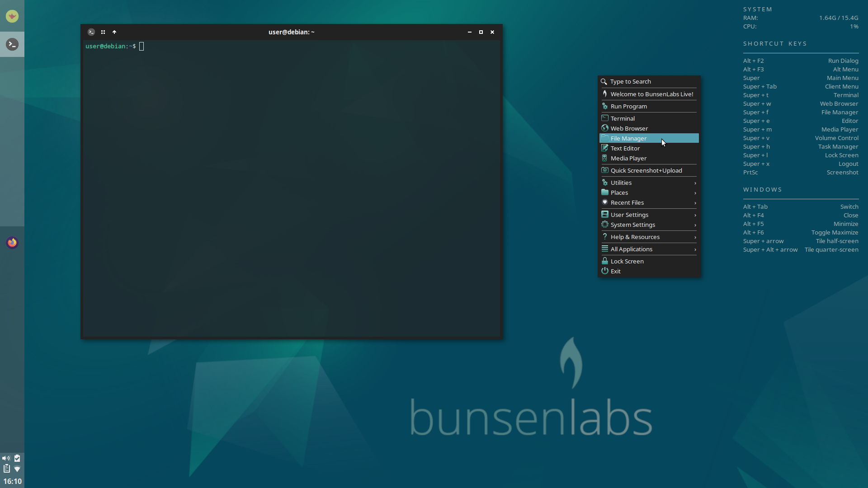Choose Run Program from the menu

[x=649, y=106]
